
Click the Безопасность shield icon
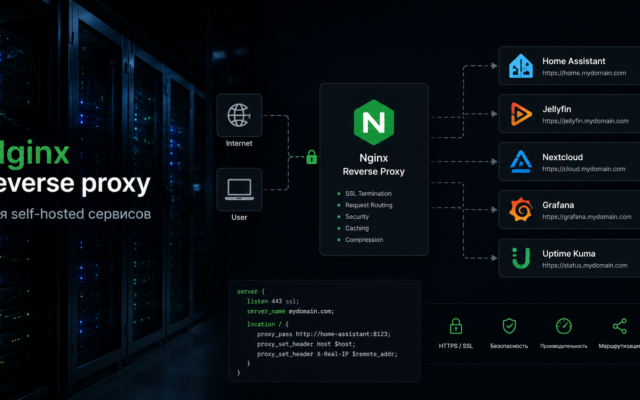509,326
